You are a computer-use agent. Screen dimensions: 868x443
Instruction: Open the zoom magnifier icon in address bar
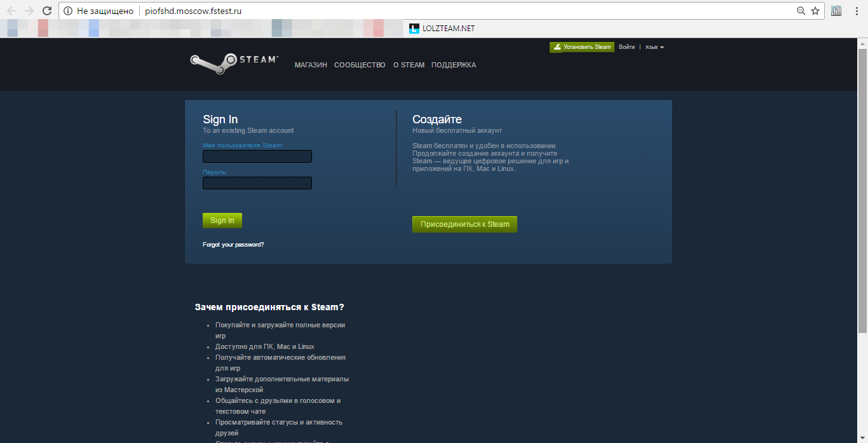[801, 11]
